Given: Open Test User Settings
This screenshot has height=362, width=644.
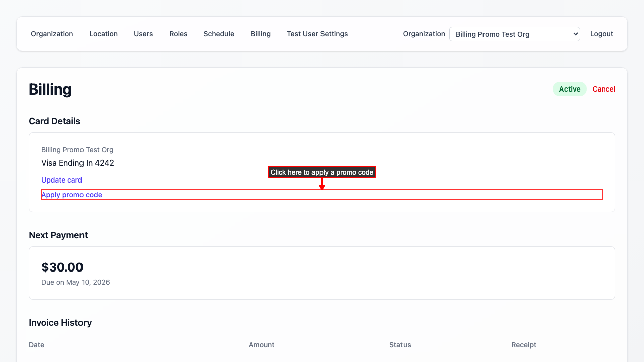Looking at the screenshot, I should [317, 34].
